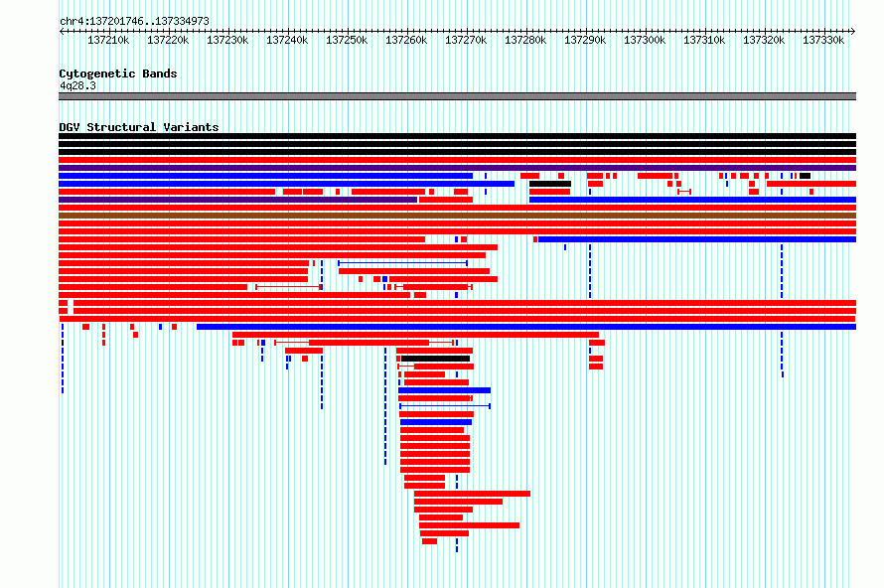Select the 137300k ruler label

click(645, 40)
